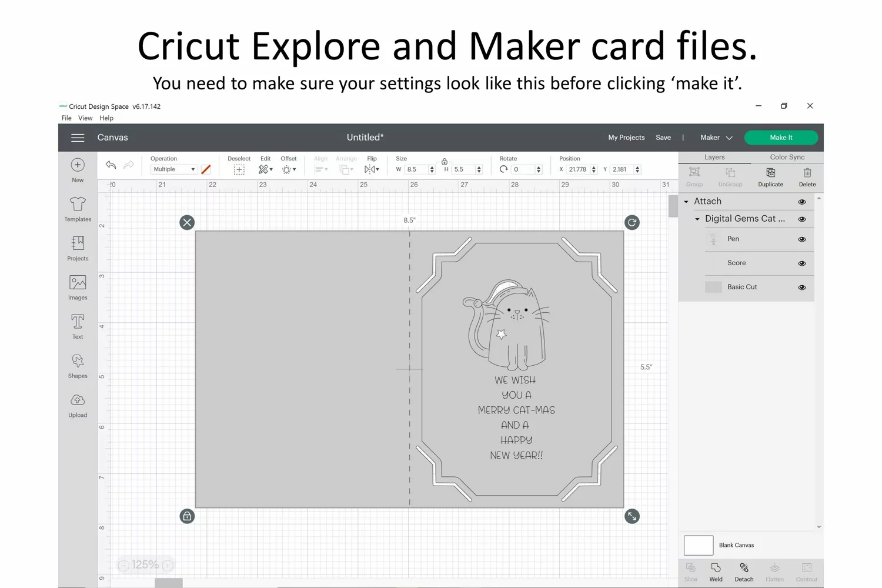Hide the Pen layer
The height and width of the screenshot is (588, 882).
(802, 239)
